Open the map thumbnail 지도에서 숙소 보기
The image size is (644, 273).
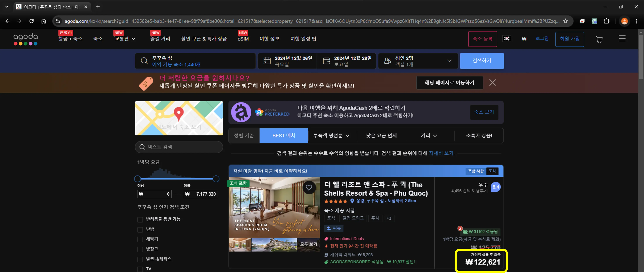click(179, 118)
